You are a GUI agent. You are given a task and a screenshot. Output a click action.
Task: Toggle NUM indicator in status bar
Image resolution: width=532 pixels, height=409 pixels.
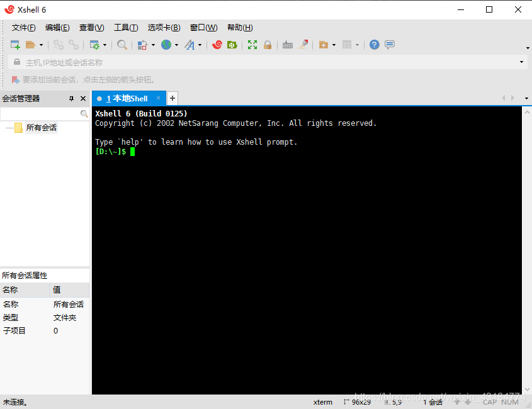coord(510,402)
